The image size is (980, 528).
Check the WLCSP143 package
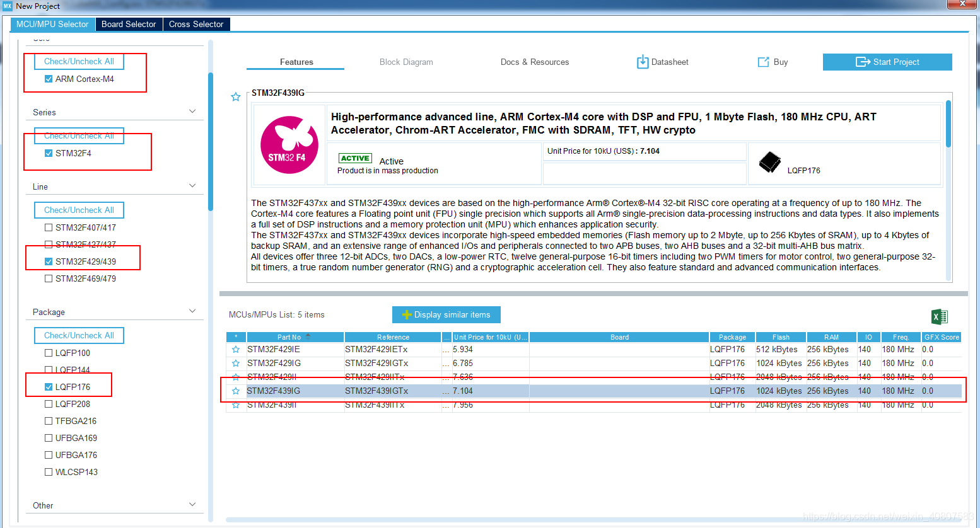(49, 472)
